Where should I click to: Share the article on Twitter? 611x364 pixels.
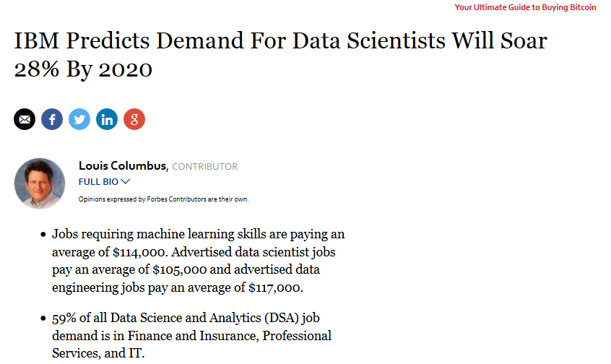(x=79, y=119)
